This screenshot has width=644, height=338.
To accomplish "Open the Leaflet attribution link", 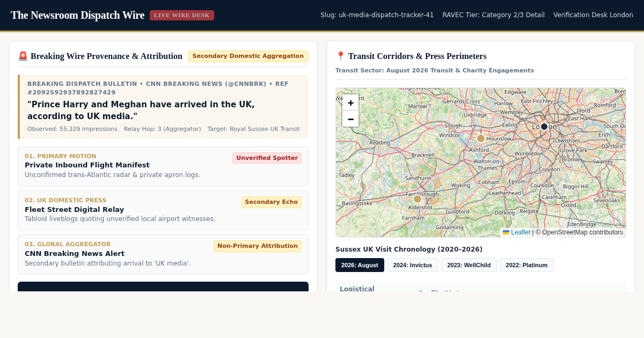I will coord(516,232).
